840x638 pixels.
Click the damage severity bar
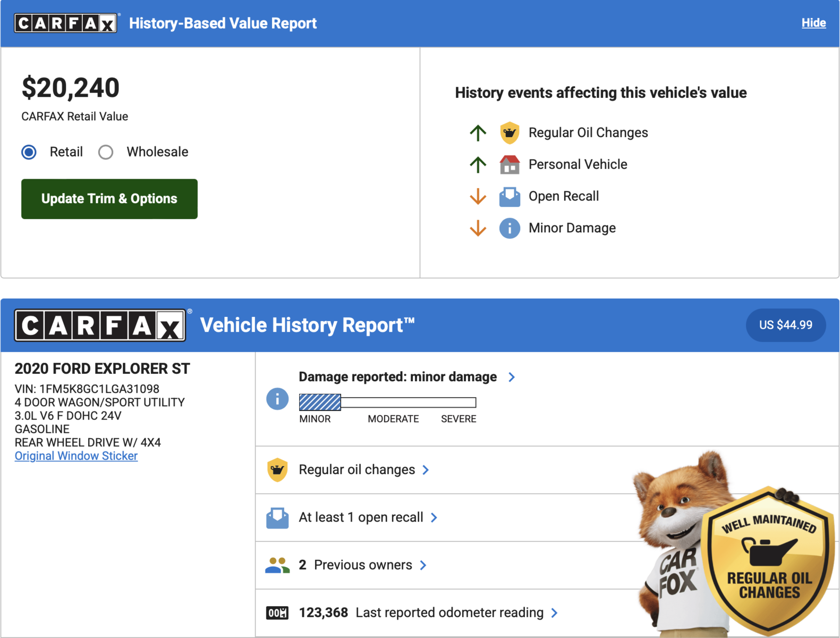[387, 402]
